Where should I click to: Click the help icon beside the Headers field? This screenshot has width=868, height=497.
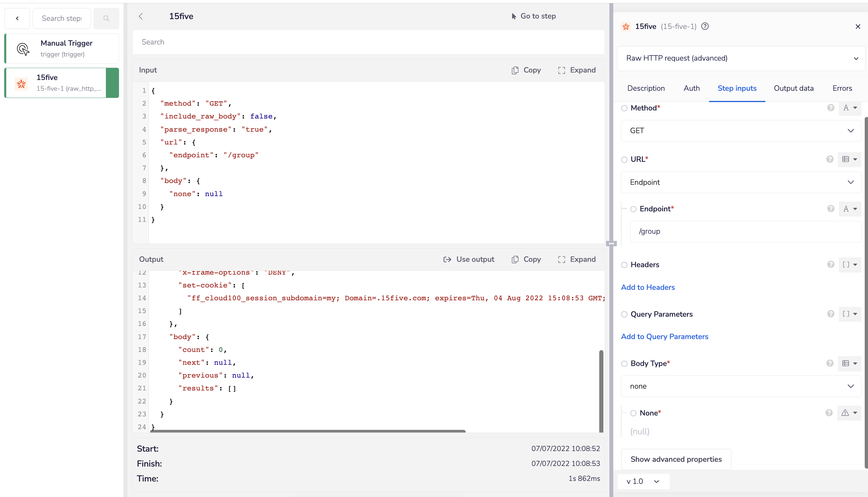(x=830, y=264)
